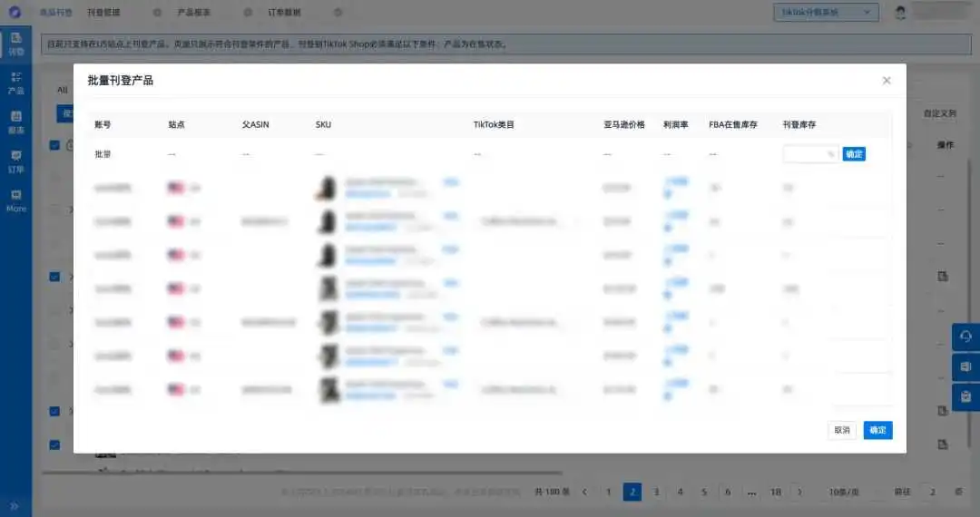The height and width of the screenshot is (517, 980).
Task: Click the 刊登库存 column header
Action: pos(799,125)
